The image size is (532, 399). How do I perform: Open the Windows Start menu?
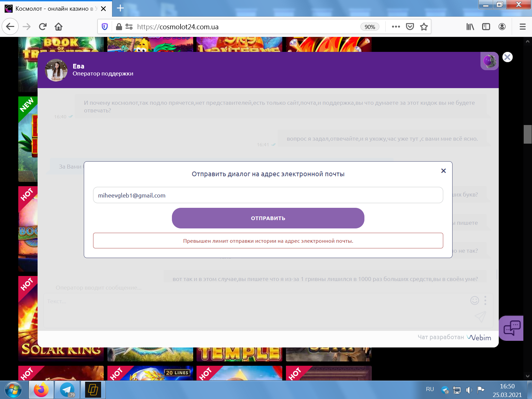[x=13, y=390]
